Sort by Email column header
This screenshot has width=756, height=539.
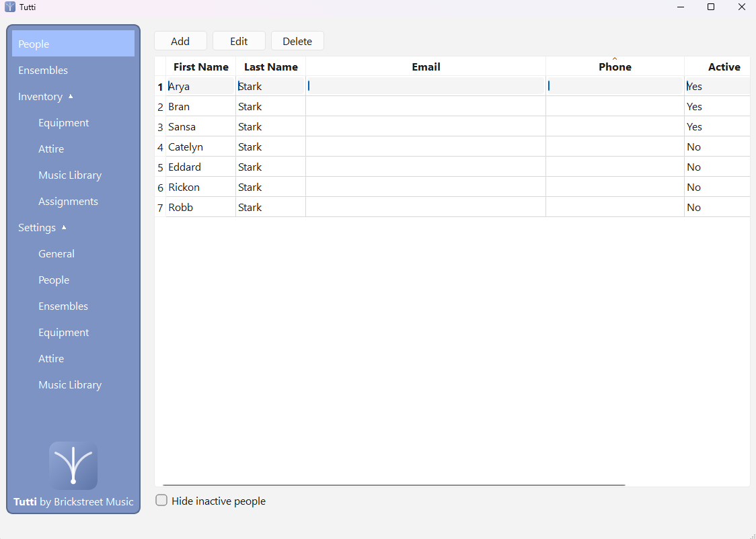coord(426,67)
